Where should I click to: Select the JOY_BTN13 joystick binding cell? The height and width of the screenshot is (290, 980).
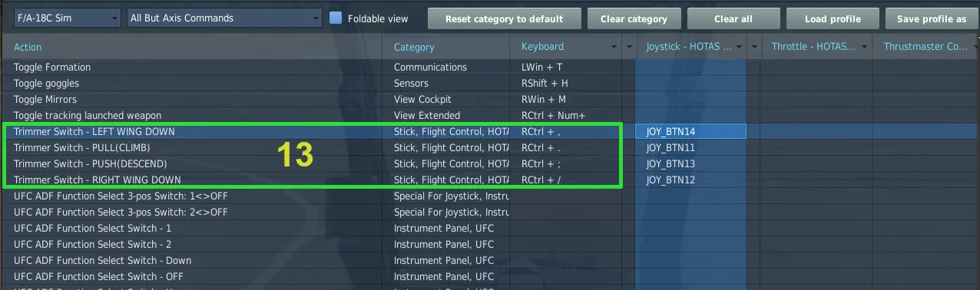[x=690, y=164]
